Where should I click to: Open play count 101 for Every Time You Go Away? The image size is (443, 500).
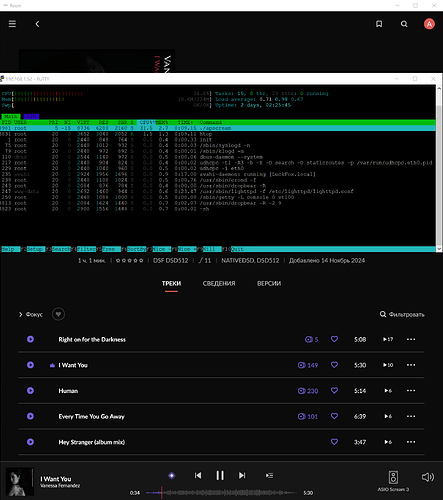point(308,416)
